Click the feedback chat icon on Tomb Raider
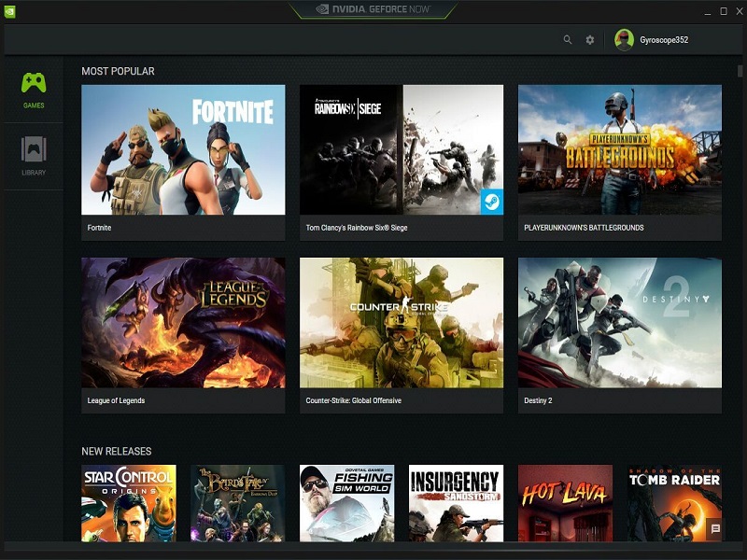 (714, 529)
